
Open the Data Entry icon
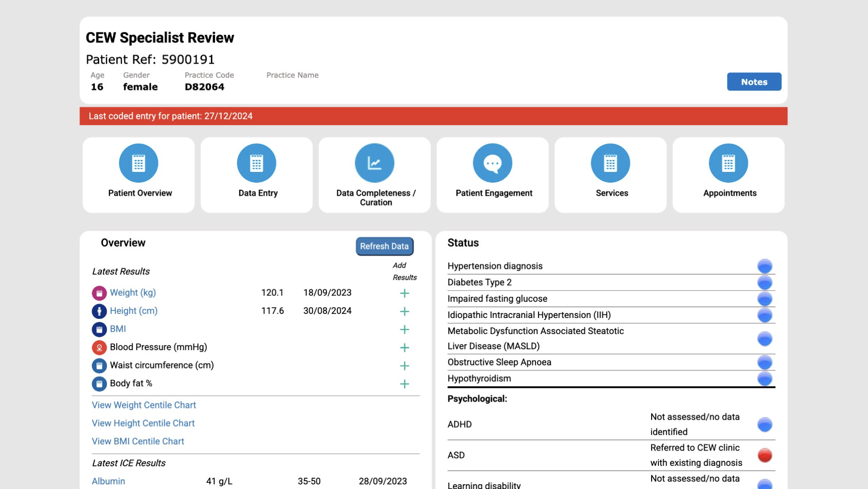coord(256,163)
